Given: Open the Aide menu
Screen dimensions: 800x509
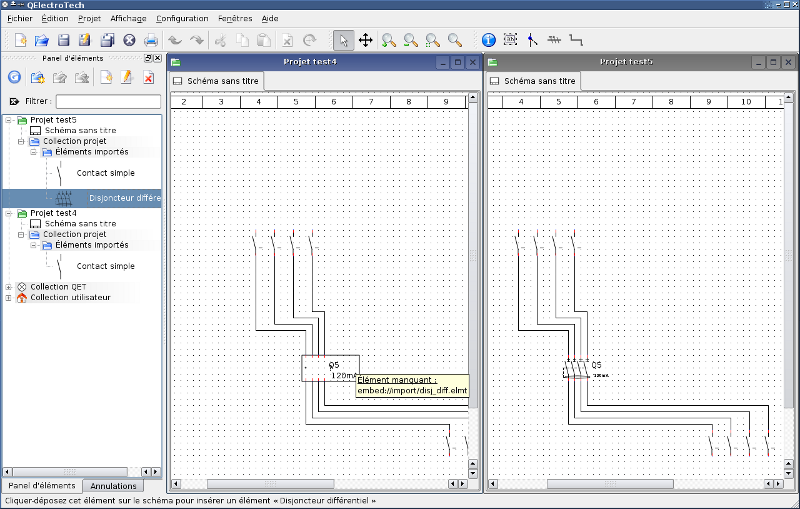Looking at the screenshot, I should click(x=270, y=18).
